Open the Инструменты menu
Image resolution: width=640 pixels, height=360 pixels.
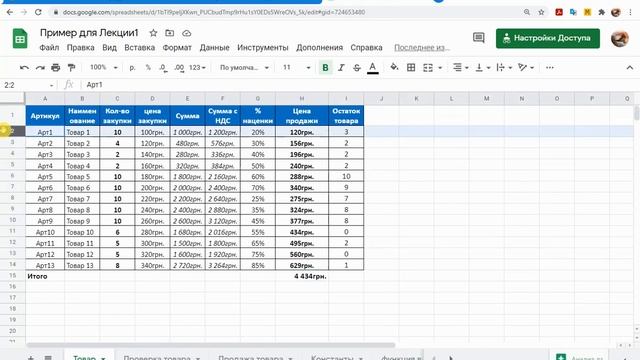coord(263,48)
